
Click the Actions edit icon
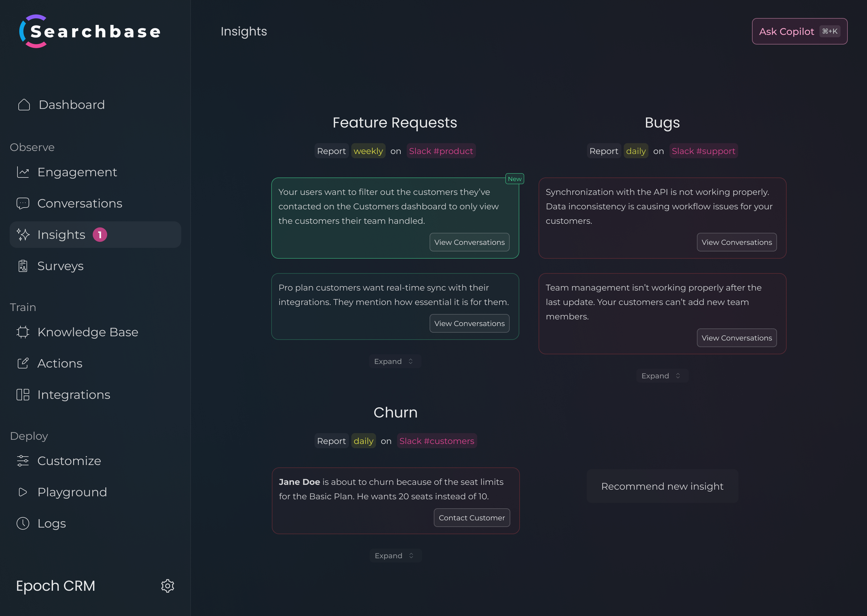(23, 363)
